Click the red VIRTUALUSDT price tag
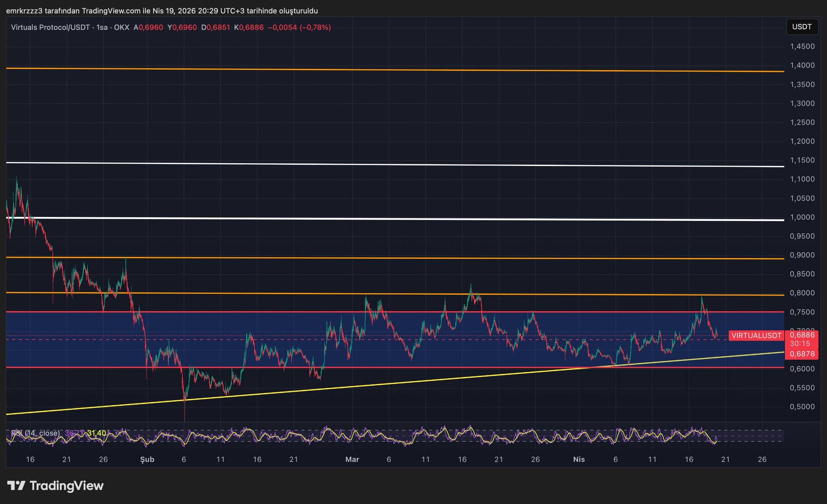This screenshot has height=504, width=827. (756, 336)
